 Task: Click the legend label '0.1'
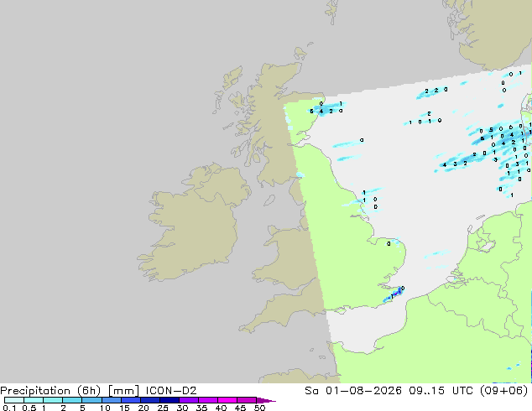(9, 408)
